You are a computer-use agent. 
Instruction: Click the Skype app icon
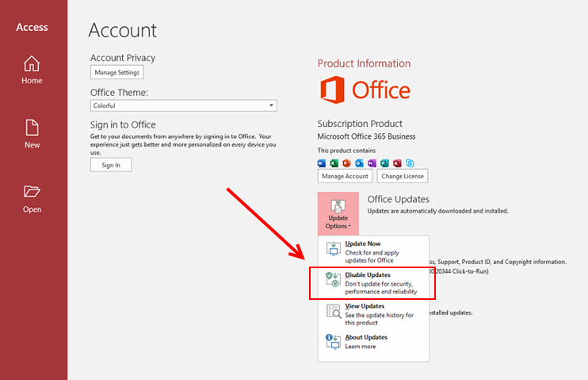pos(410,163)
